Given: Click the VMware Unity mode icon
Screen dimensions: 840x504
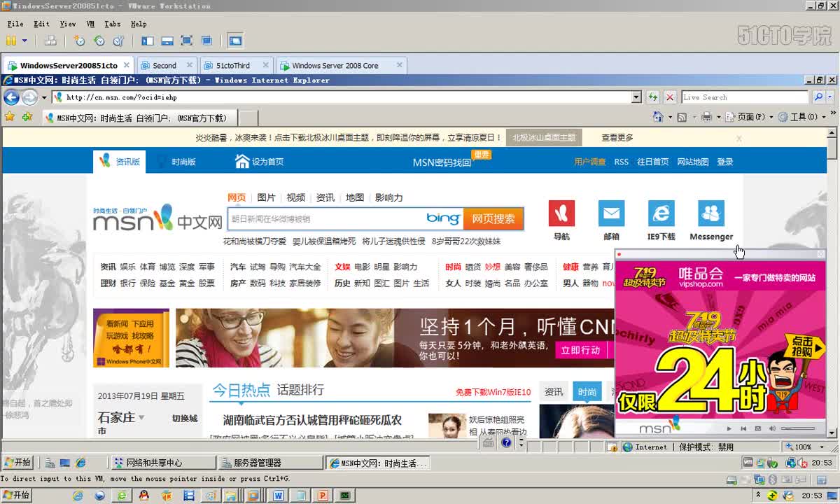Looking at the screenshot, I should (x=206, y=41).
